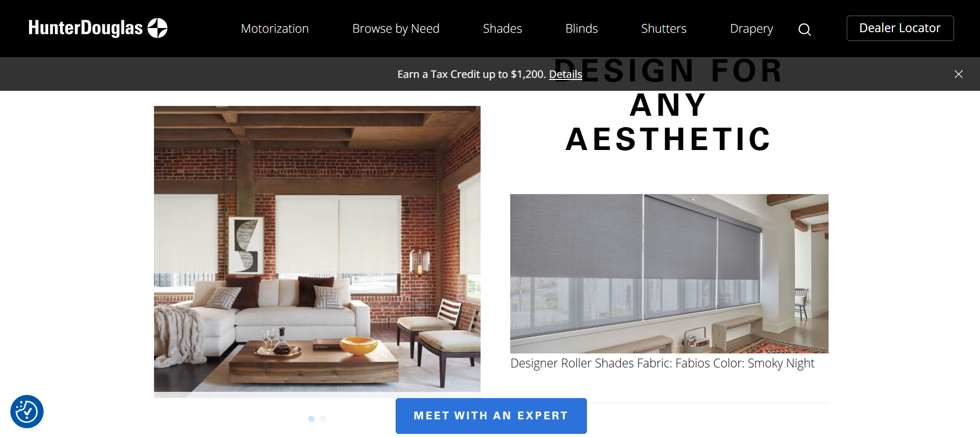
Task: Open the search magnifier icon
Action: (x=804, y=30)
